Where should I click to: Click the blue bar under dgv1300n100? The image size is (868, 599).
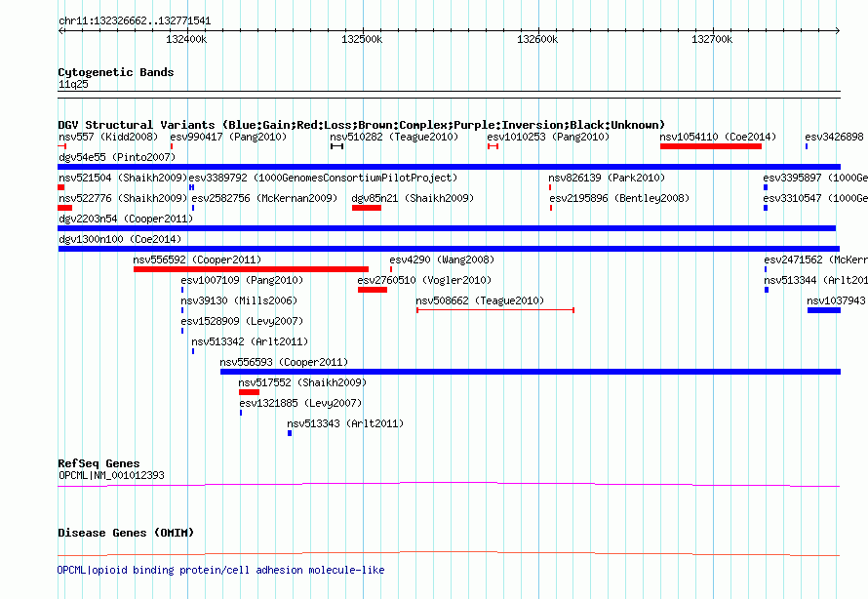coord(449,249)
